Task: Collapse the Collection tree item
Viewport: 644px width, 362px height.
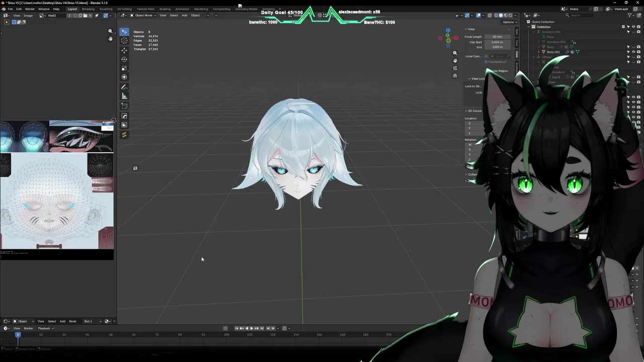Action: 529,27
